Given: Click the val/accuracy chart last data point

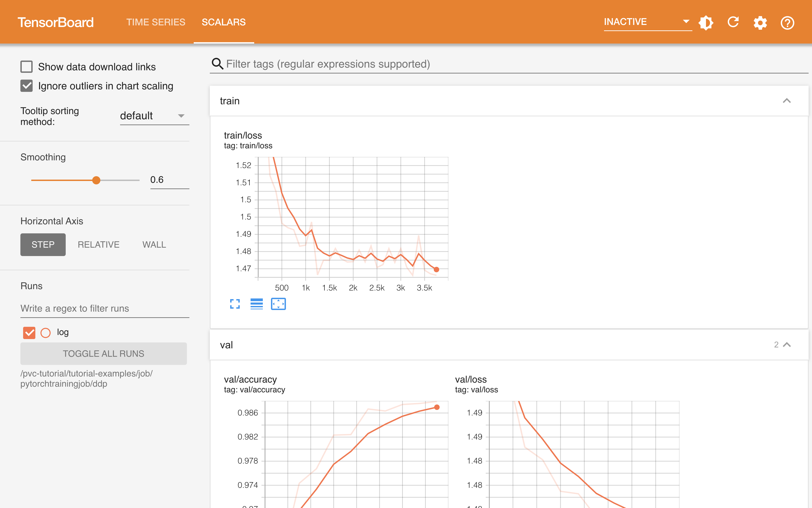Looking at the screenshot, I should [x=437, y=407].
